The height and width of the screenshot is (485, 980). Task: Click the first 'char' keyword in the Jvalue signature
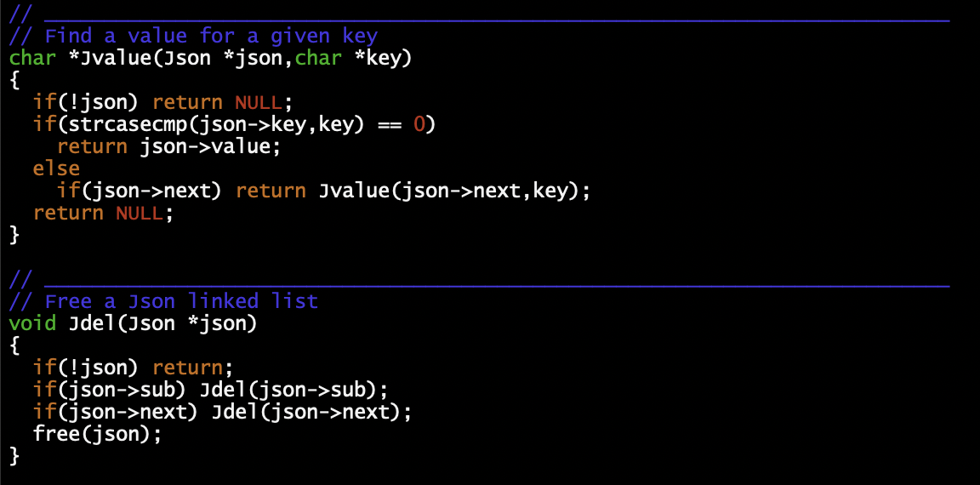tap(32, 58)
